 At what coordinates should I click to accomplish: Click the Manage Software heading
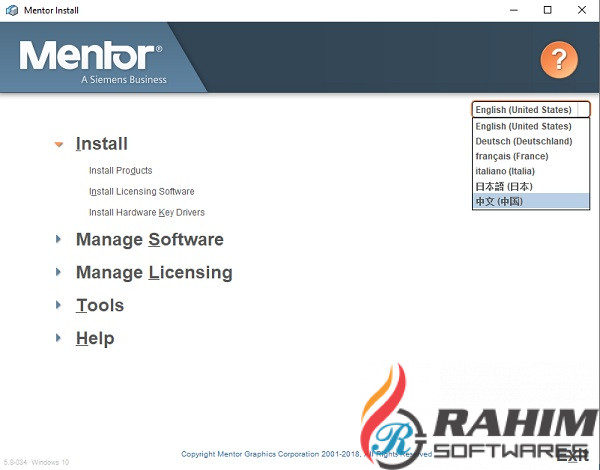click(x=150, y=240)
